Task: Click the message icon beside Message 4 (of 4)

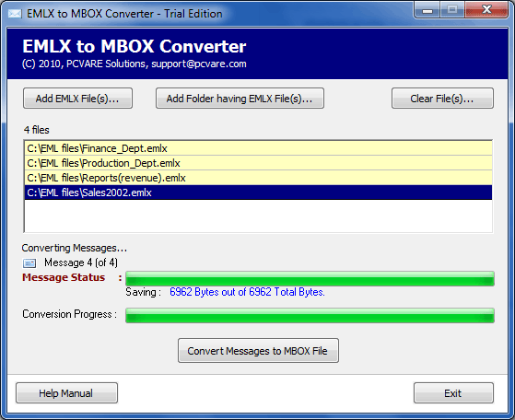Action: tap(29, 263)
